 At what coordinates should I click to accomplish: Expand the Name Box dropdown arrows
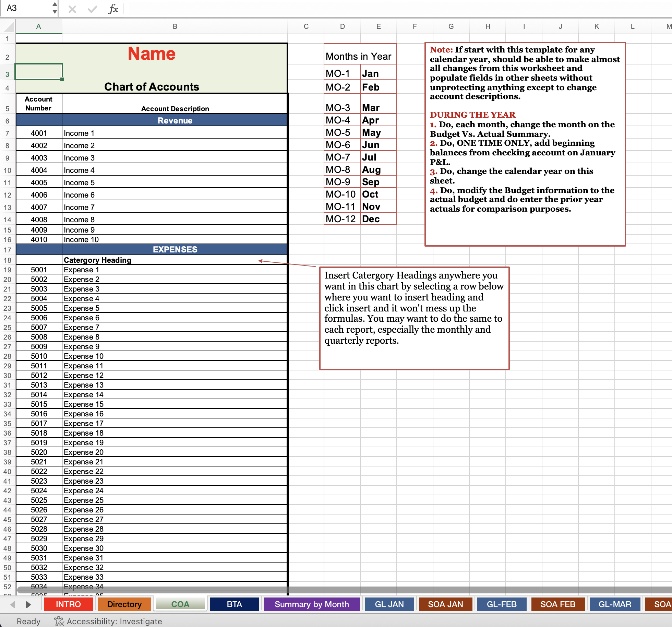click(55, 8)
